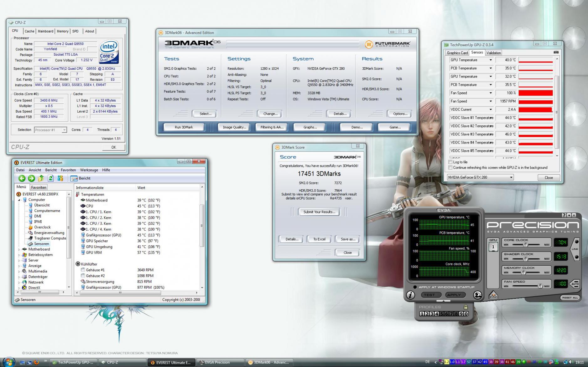The height and width of the screenshot is (367, 588).
Task: Click the Precision SYNC button
Action: tap(493, 295)
